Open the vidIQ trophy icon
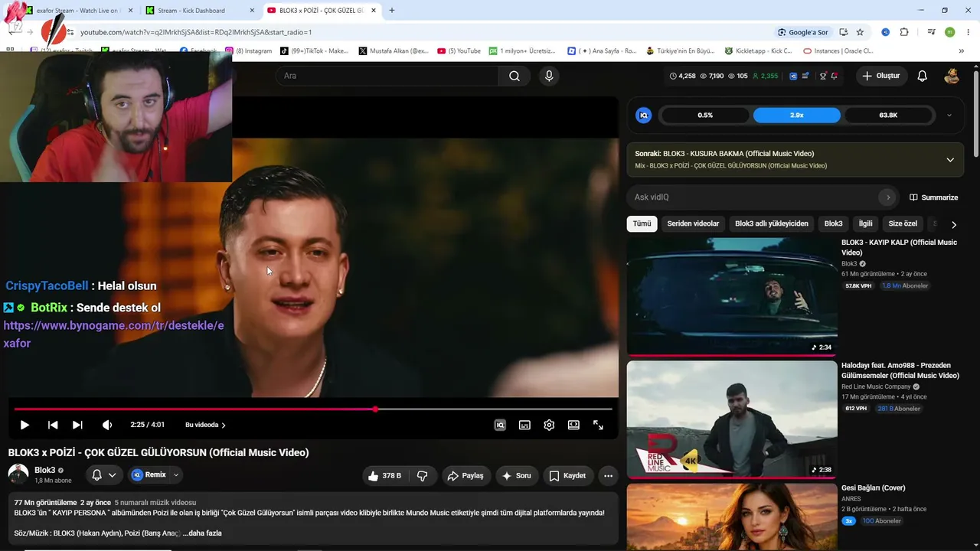 pyautogui.click(x=822, y=76)
